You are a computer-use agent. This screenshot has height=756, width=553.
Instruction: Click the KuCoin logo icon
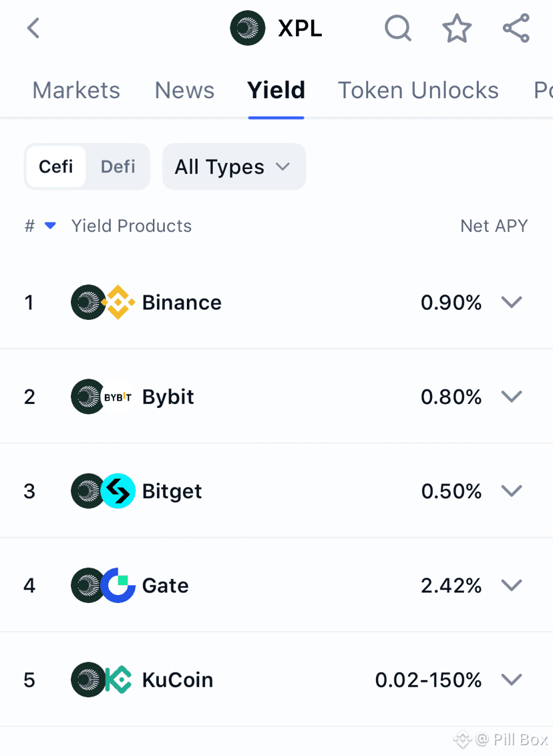coord(118,680)
